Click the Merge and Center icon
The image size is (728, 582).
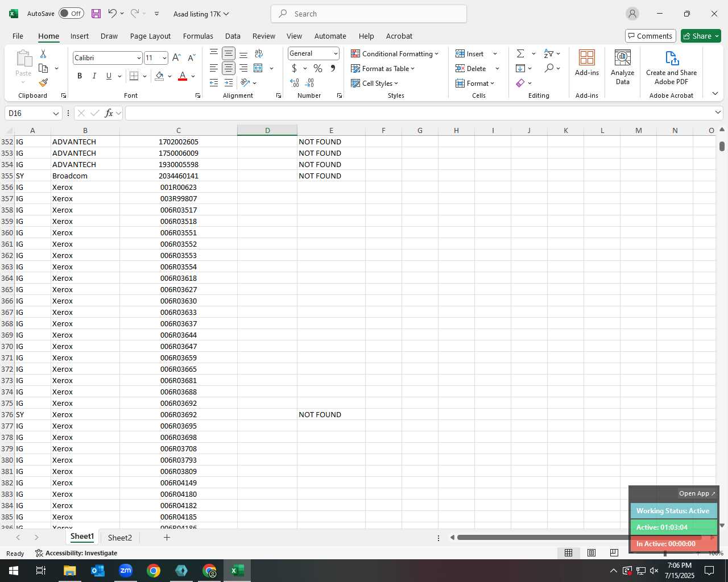[258, 68]
